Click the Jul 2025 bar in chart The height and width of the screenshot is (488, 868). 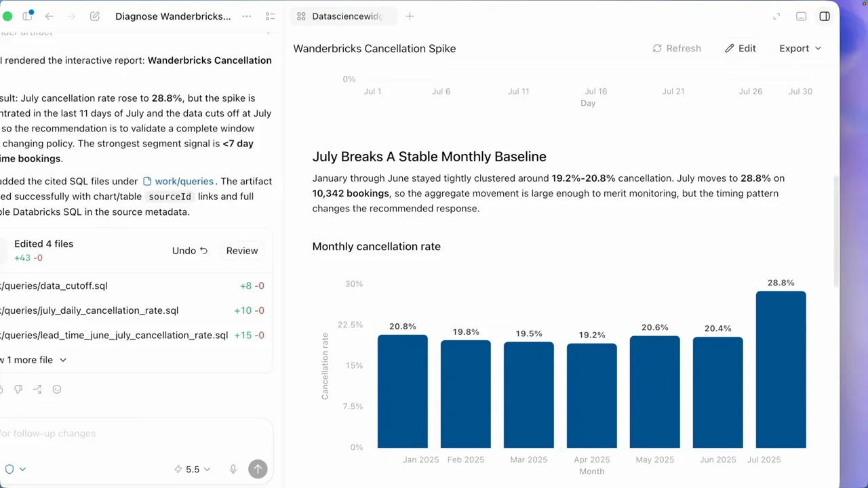781,369
